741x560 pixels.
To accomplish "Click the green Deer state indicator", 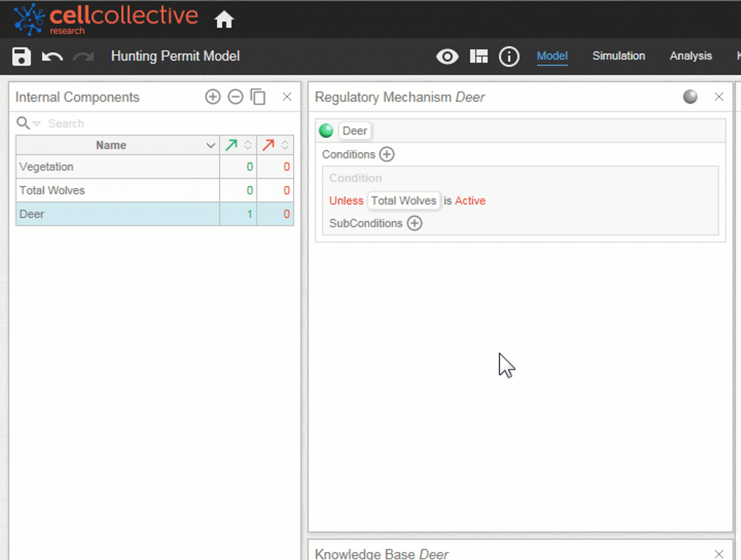I will click(326, 131).
